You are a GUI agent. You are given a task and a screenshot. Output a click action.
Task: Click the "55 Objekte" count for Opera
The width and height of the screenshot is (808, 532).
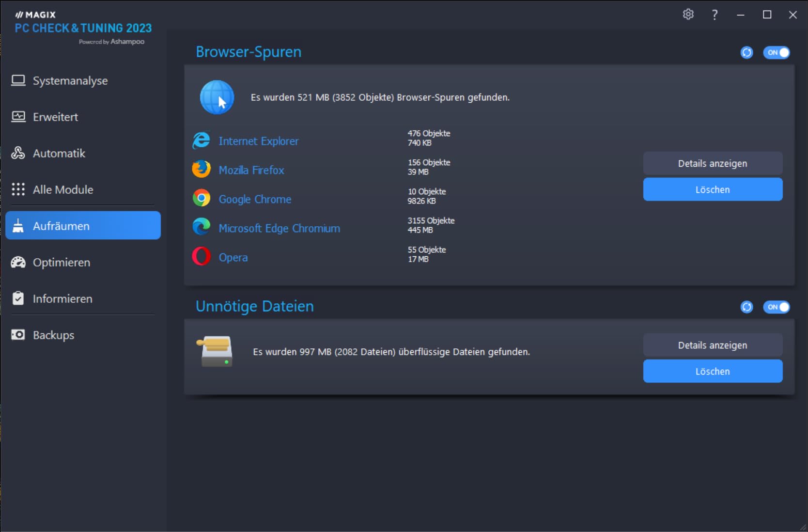click(427, 250)
